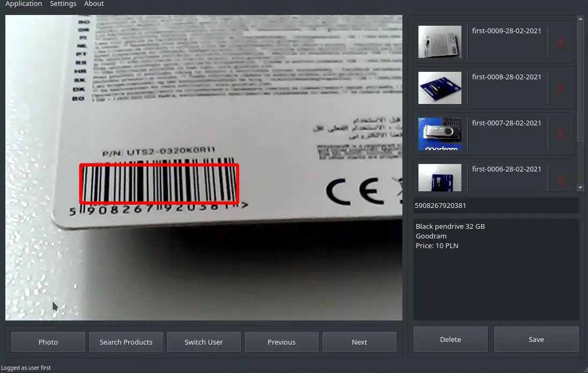The height and width of the screenshot is (373, 588).
Task: Click the first-0008-28-02-2021 label
Action: pos(506,77)
